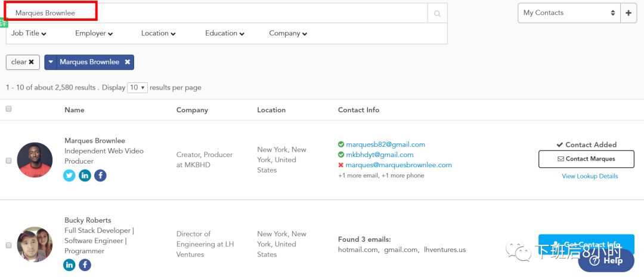Open Marques Brownlee's LinkedIn icon
The image size is (644, 280).
point(85,175)
